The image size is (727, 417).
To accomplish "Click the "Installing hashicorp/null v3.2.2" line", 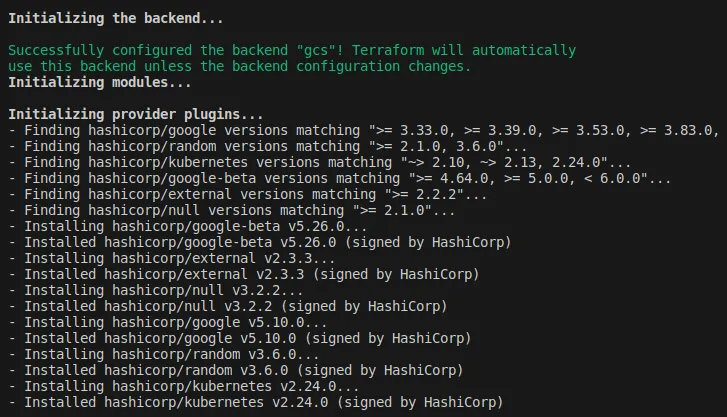I will click(x=156, y=290).
